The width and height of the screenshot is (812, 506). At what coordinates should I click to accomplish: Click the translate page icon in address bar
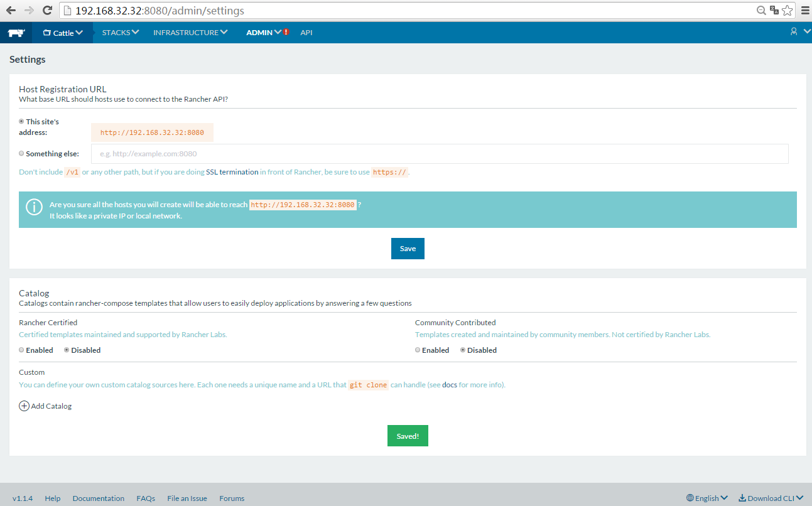pyautogui.click(x=774, y=10)
